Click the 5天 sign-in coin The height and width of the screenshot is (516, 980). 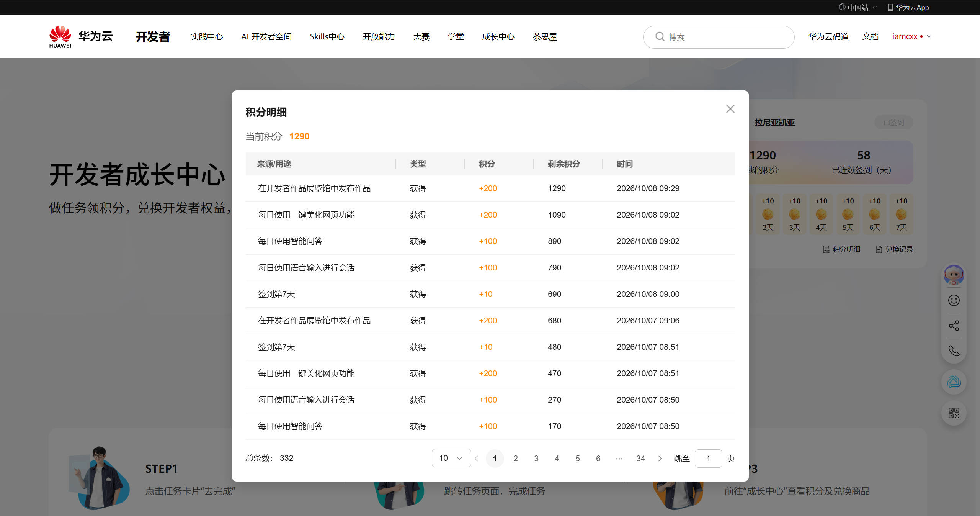pos(848,214)
